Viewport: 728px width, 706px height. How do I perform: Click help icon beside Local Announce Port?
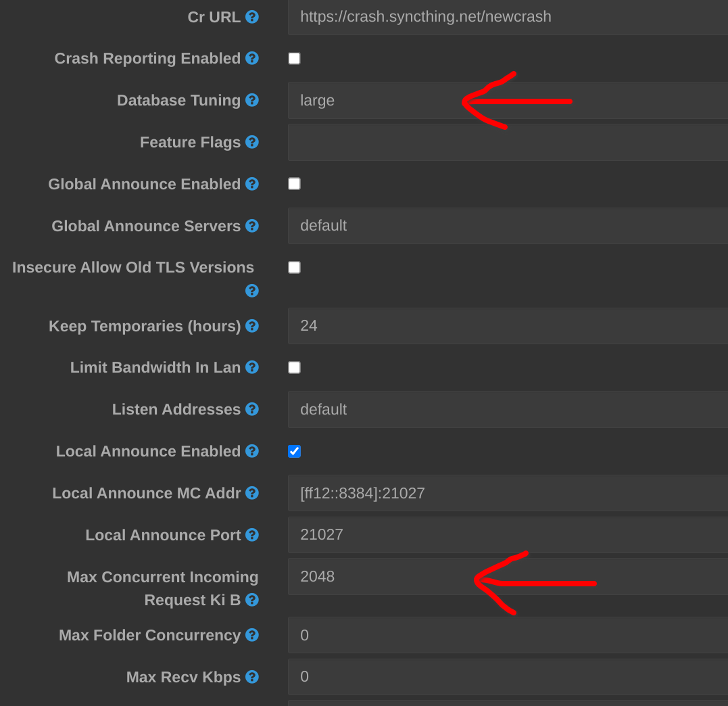(252, 535)
